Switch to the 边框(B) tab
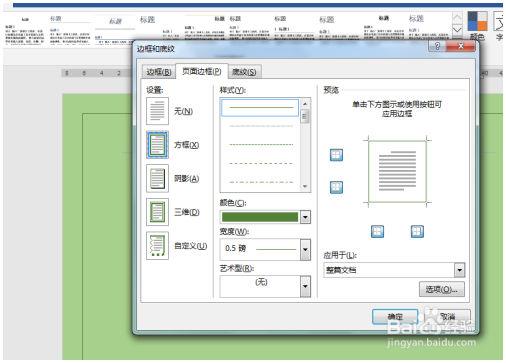Viewport: 506px width, 363px height. [159, 72]
